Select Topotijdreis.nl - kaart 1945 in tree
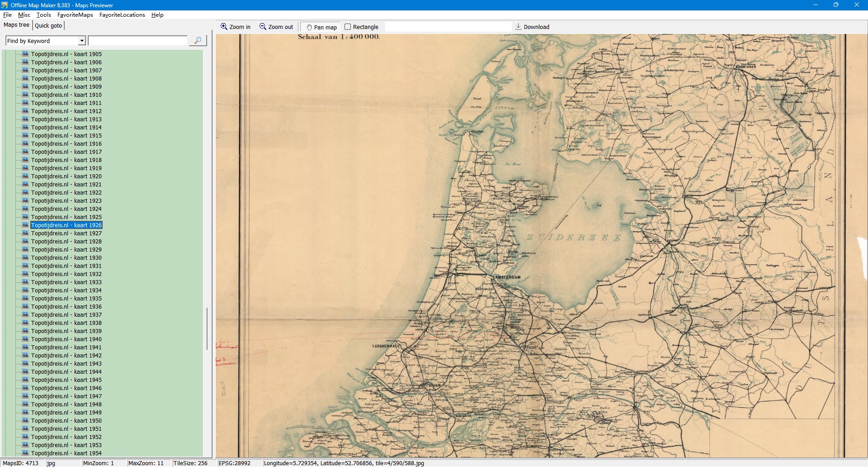 66,380
